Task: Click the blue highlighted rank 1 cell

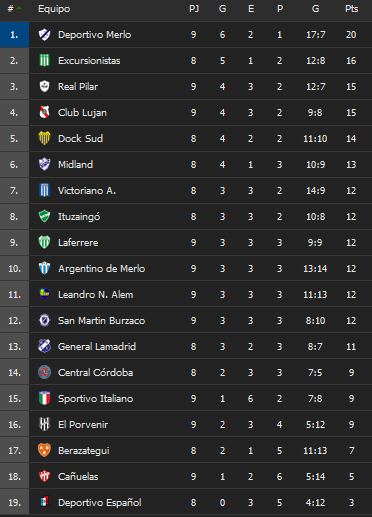Action: click(14, 35)
